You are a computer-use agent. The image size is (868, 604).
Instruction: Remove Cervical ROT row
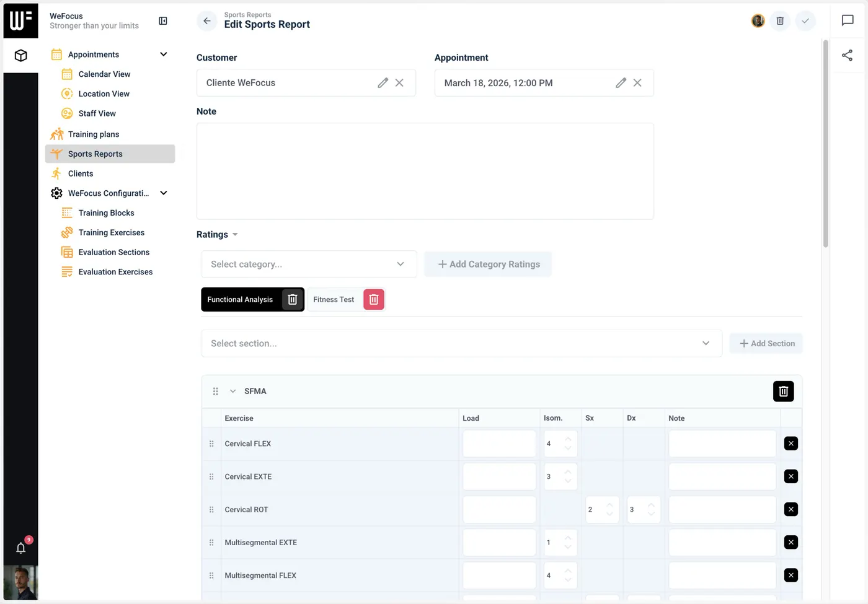tap(791, 509)
